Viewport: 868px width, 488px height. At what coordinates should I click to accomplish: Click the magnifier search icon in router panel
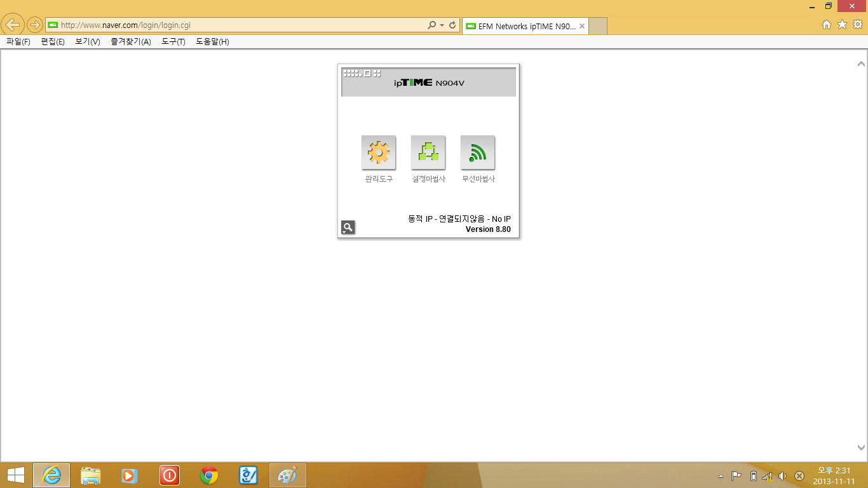tap(348, 227)
